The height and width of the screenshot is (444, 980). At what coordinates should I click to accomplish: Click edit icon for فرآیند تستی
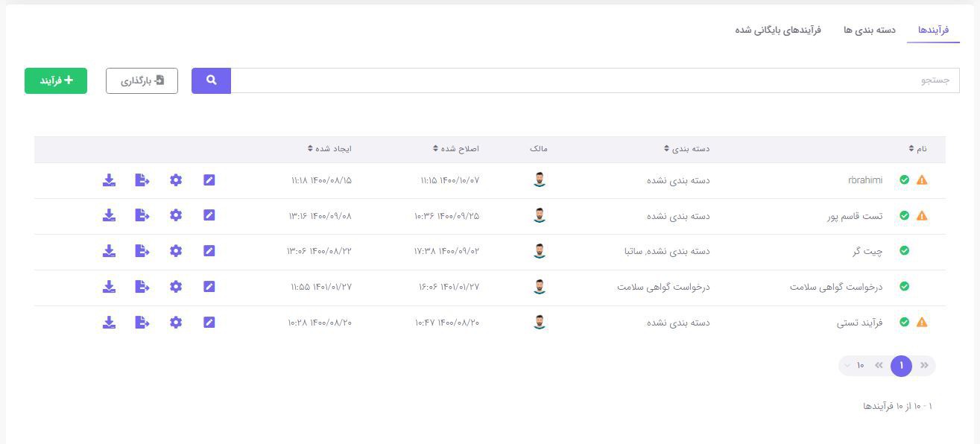pos(209,323)
